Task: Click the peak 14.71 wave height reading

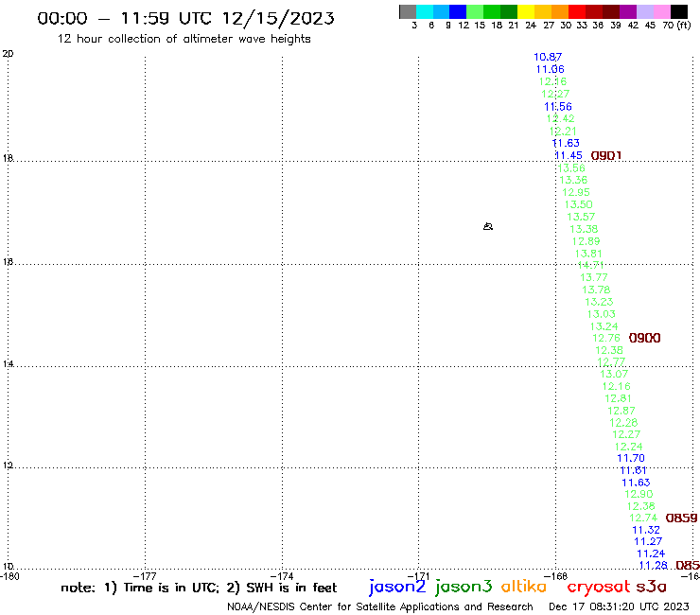Action: pos(591,265)
